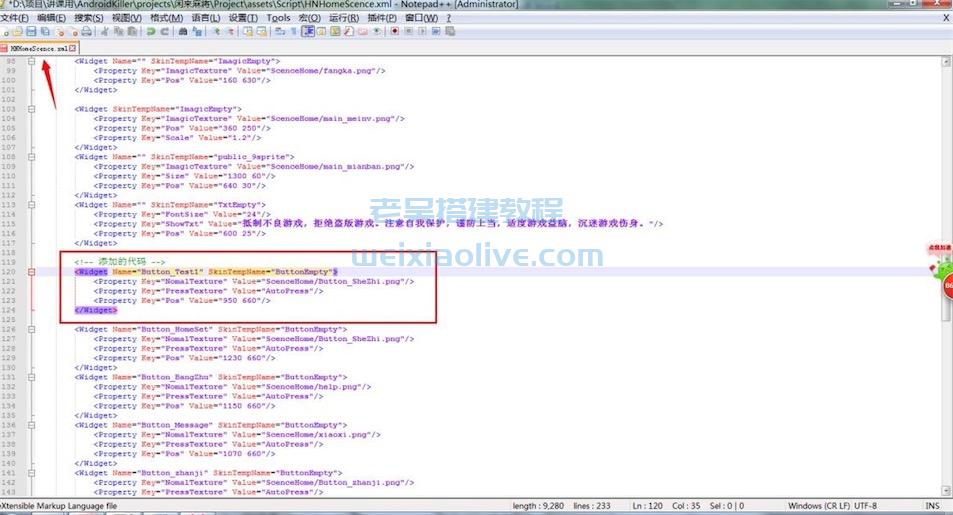Open the 文件(F) menu

click(15, 18)
